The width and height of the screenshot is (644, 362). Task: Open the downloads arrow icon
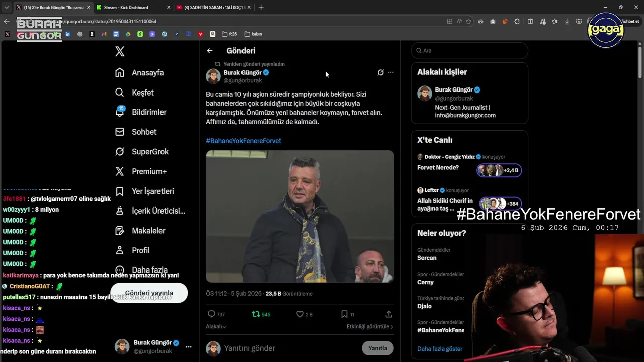pyautogui.click(x=567, y=22)
